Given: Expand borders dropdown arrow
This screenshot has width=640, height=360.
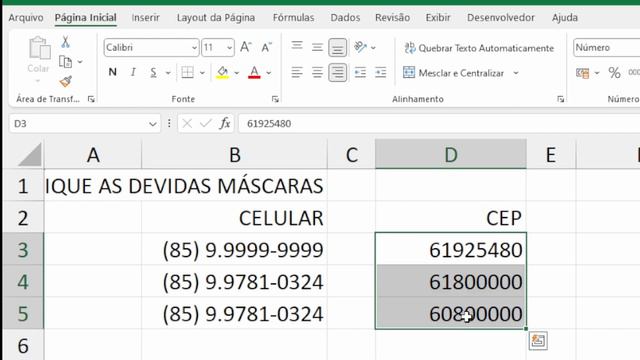Looking at the screenshot, I should pos(202,73).
